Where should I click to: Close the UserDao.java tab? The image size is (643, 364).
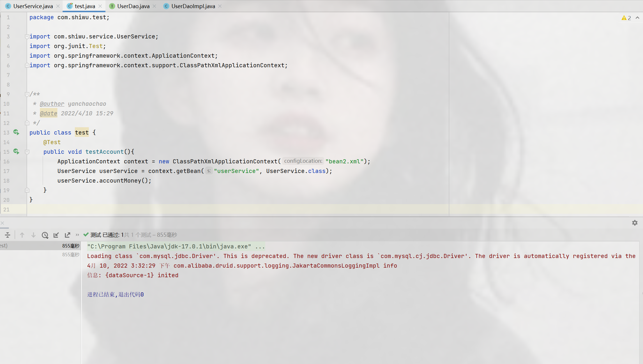[154, 6]
